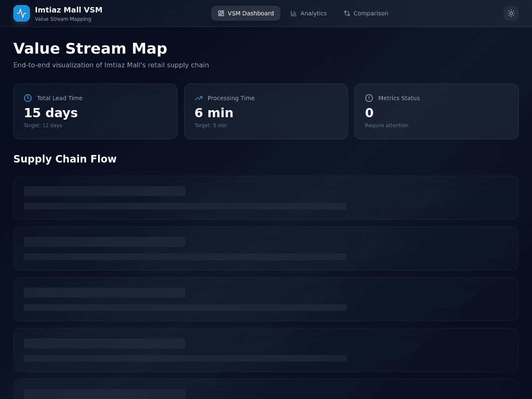This screenshot has height=399, width=532.
Task: Click the Supply Chain Flow heading
Action: pyautogui.click(x=65, y=159)
